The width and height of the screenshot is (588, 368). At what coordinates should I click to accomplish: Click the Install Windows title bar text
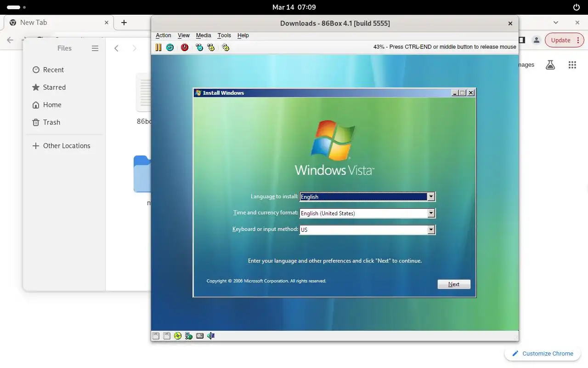[223, 93]
